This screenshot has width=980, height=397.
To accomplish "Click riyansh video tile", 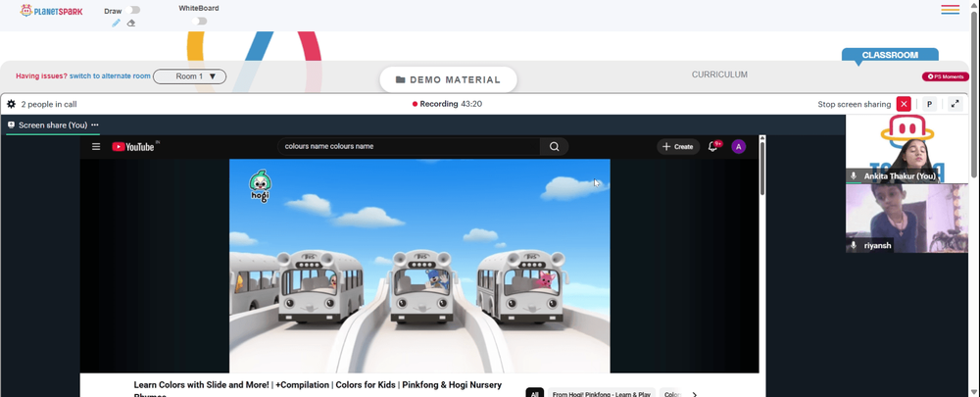I will click(x=906, y=219).
